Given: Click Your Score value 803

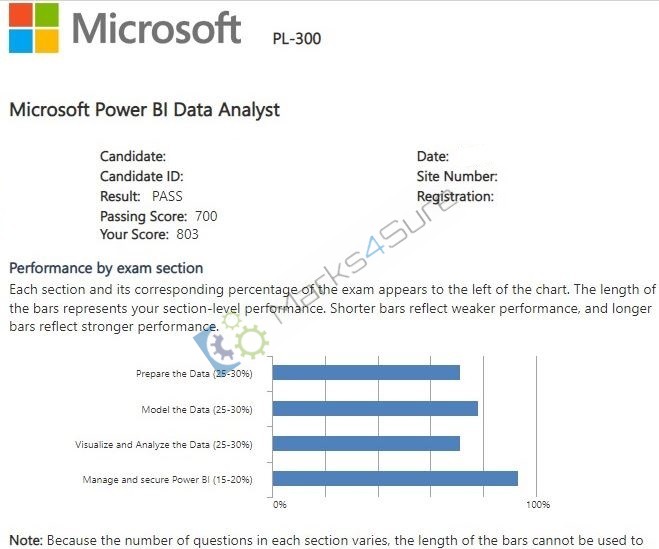Looking at the screenshot, I should (187, 234).
